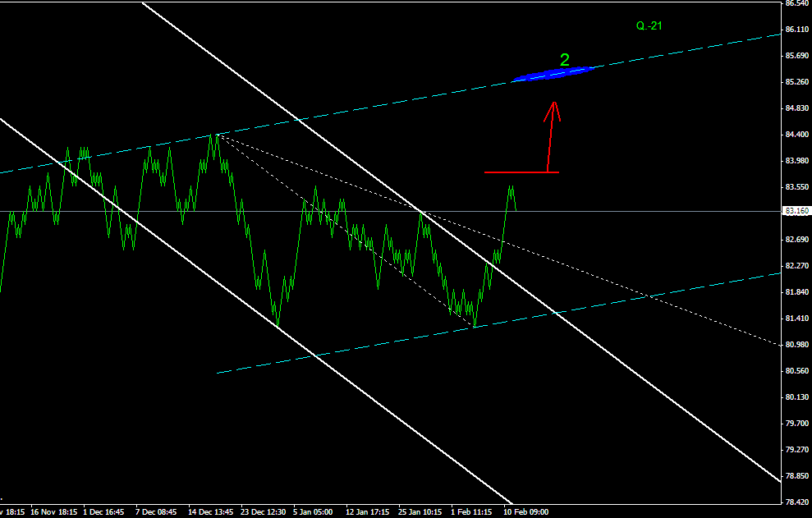Screen dimensions: 812x518
Task: Click the 83.550 price axis label
Action: tap(797, 187)
